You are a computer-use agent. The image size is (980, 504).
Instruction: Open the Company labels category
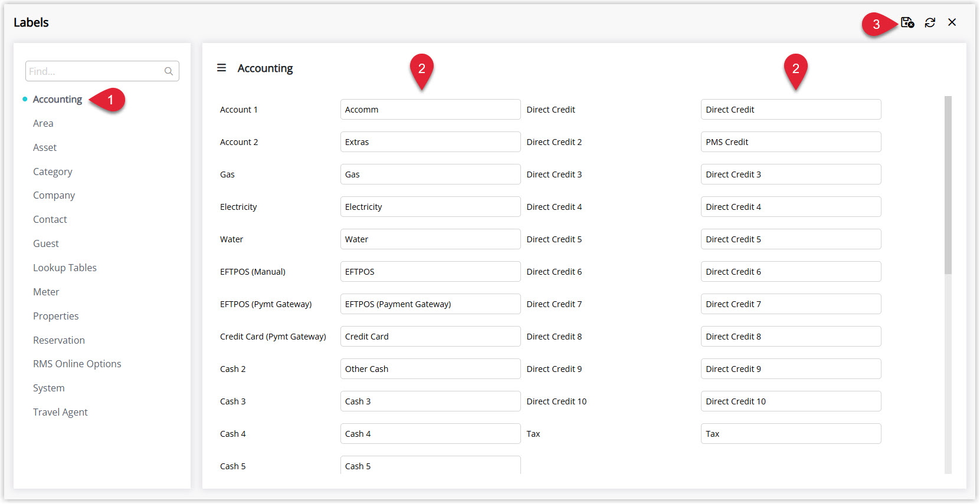pyautogui.click(x=54, y=195)
